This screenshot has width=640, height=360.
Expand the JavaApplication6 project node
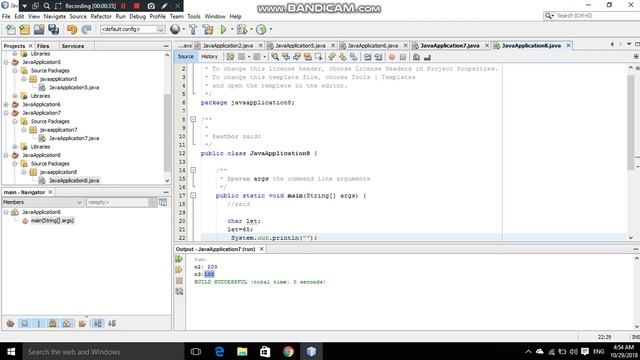pyautogui.click(x=6, y=104)
